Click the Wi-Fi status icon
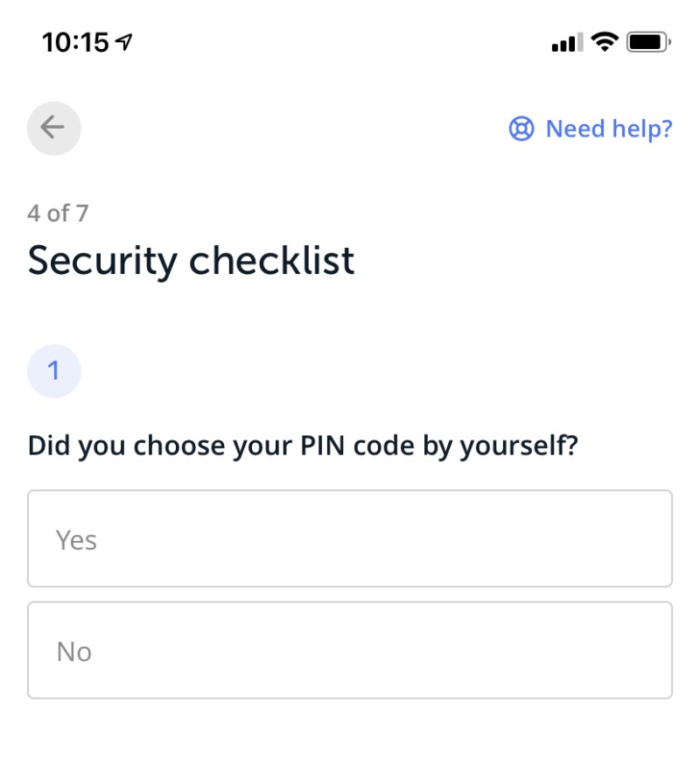This screenshot has height=766, width=700. click(x=604, y=41)
